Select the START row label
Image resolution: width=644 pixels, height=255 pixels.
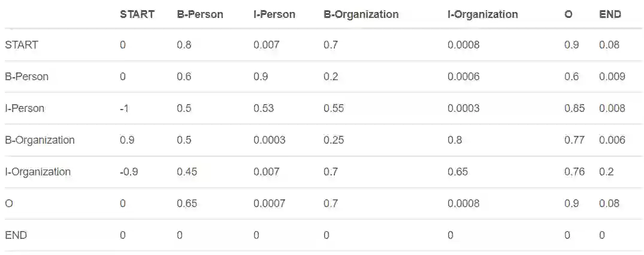coord(22,45)
